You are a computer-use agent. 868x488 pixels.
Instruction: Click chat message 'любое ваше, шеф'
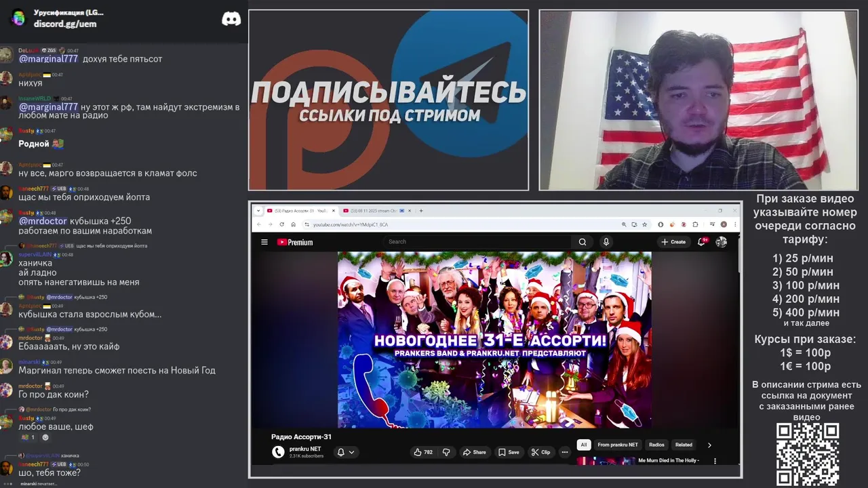[x=56, y=427]
